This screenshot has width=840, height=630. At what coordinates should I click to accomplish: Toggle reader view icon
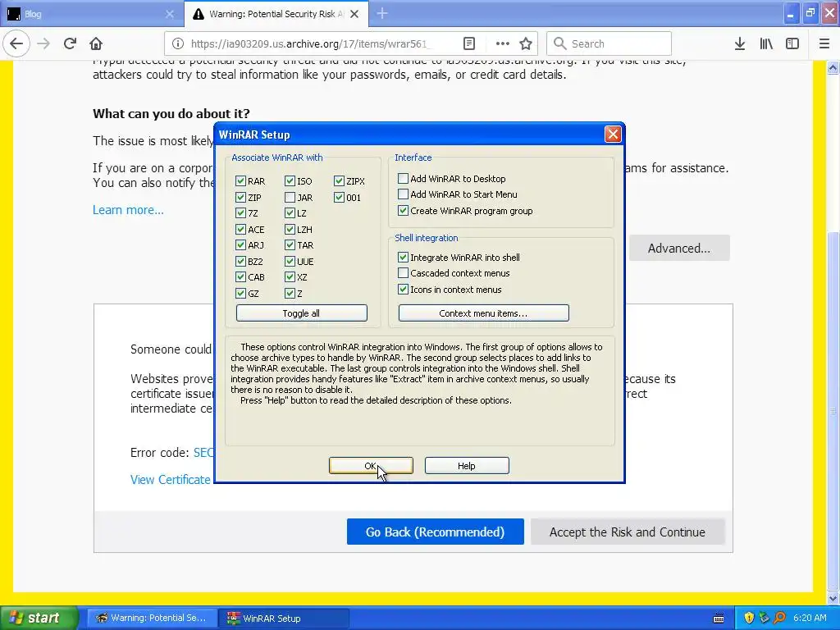point(468,43)
